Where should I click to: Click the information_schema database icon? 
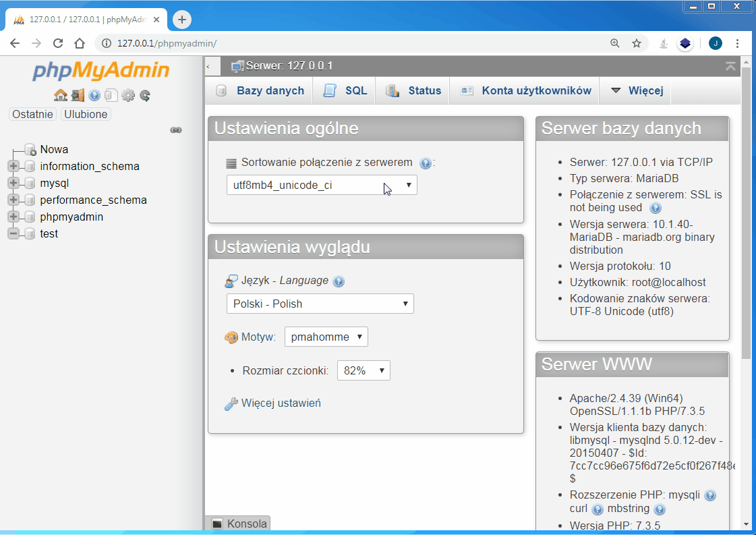click(x=30, y=167)
